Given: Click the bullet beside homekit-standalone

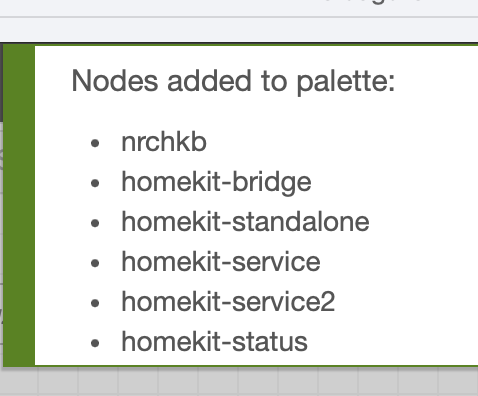Looking at the screenshot, I should tap(95, 223).
